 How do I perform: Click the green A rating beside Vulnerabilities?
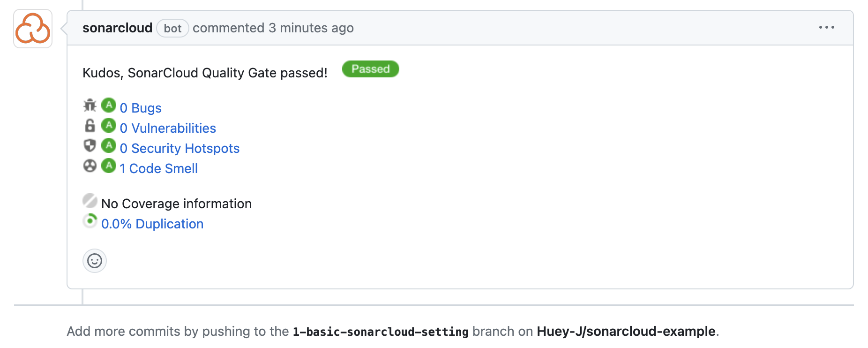coord(109,125)
